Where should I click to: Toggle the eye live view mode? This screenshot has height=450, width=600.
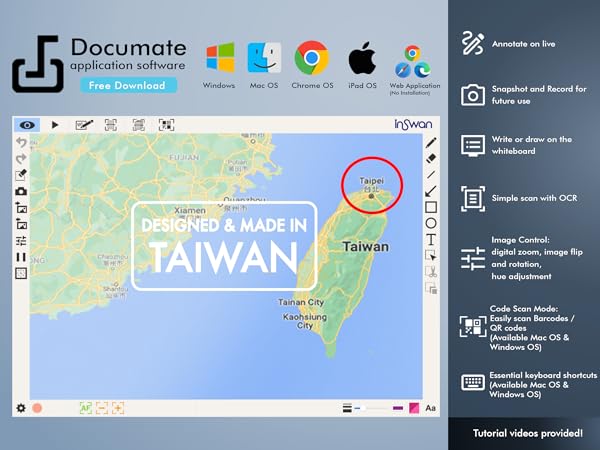pyautogui.click(x=27, y=125)
